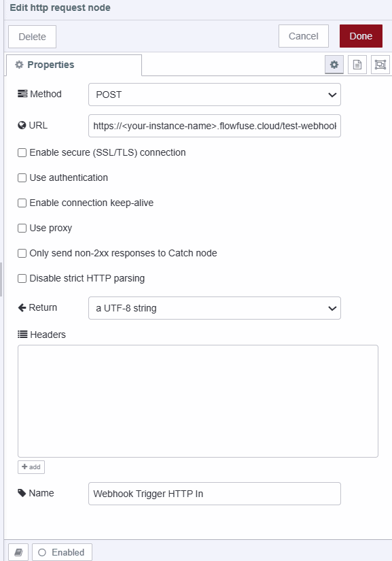Screen dimensions: 392x561
Task: Check Use authentication
Action: 22,177
